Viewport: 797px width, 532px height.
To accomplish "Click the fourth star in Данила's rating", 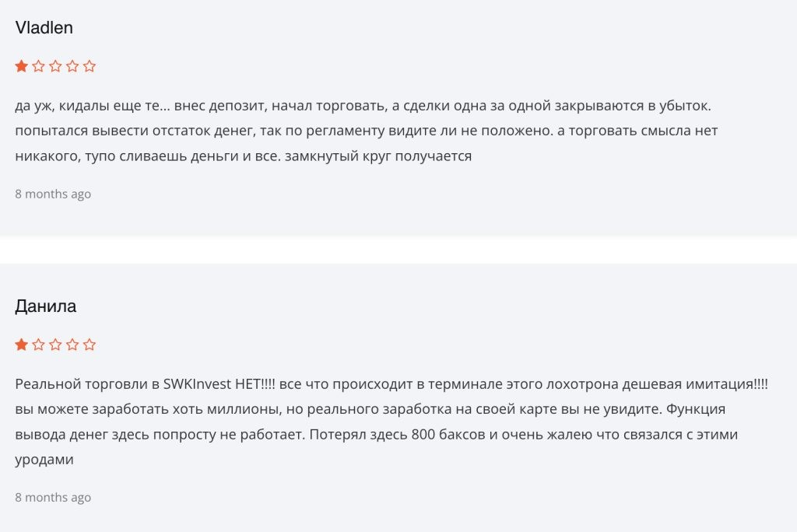I will [72, 345].
